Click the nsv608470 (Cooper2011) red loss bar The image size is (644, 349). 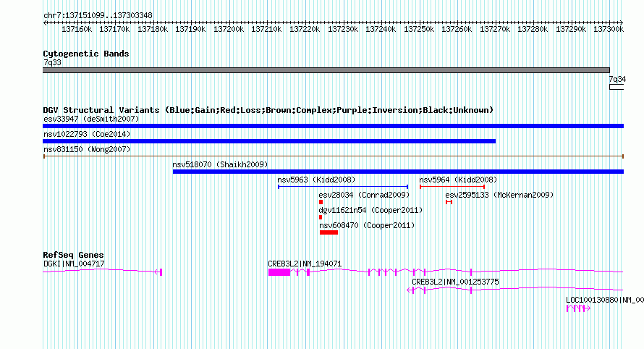pos(329,232)
